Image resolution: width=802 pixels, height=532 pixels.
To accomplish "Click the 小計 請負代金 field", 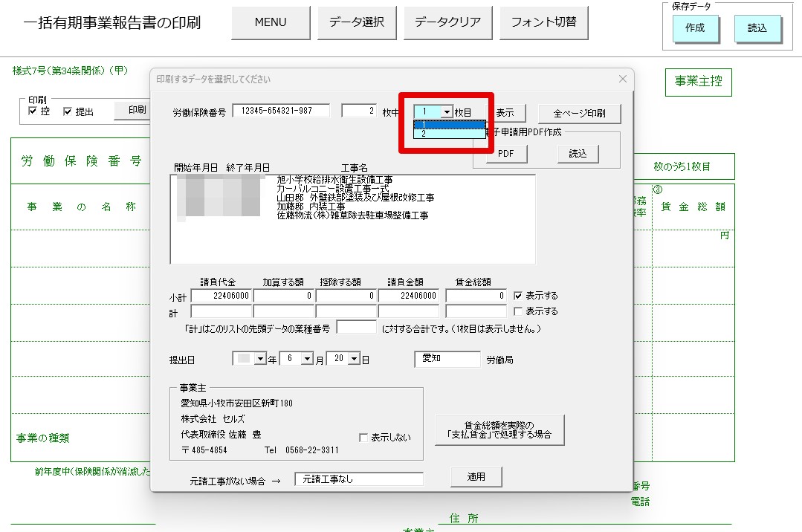I will pos(221,296).
